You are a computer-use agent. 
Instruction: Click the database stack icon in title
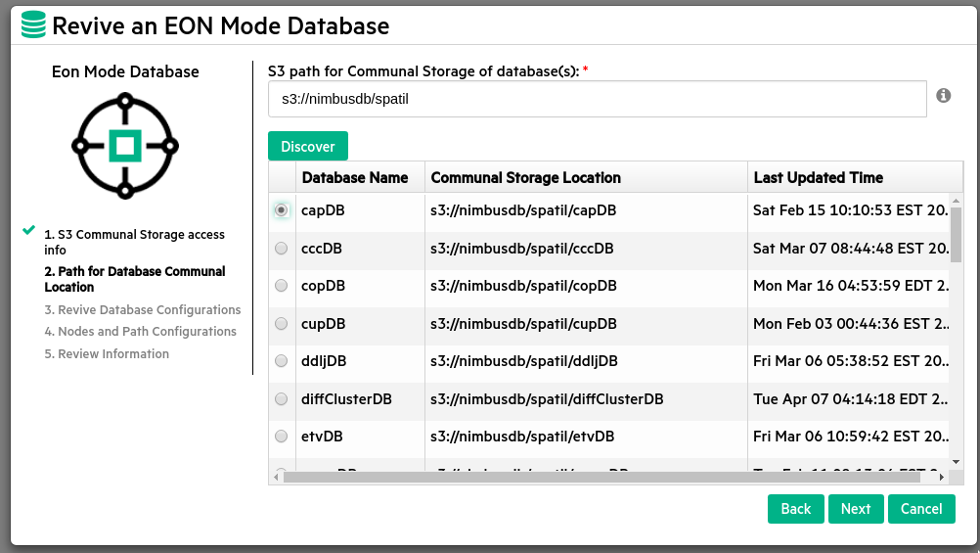click(x=33, y=25)
